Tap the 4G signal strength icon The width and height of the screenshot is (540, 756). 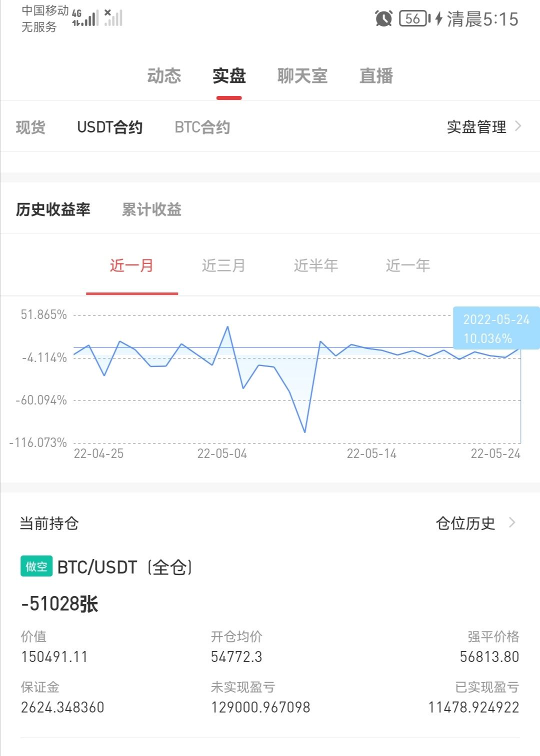(85, 17)
